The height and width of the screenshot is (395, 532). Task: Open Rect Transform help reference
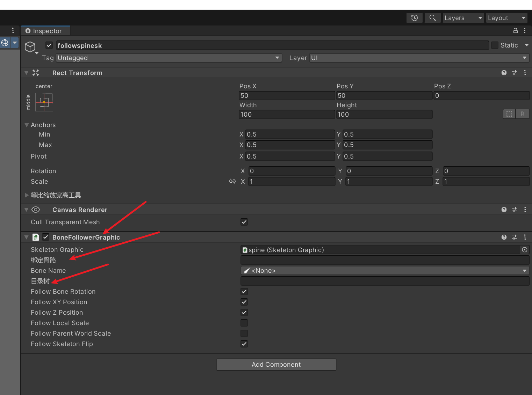click(x=504, y=73)
